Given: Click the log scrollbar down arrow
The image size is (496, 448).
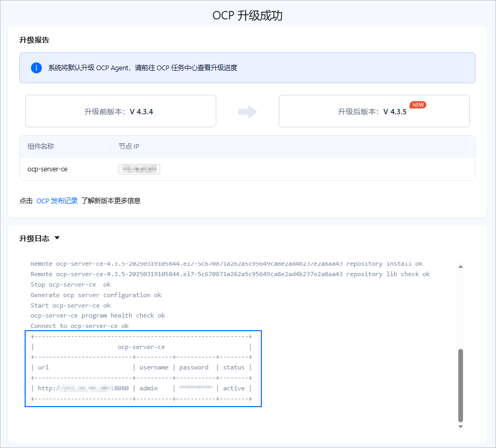Looking at the screenshot, I should pyautogui.click(x=460, y=427).
